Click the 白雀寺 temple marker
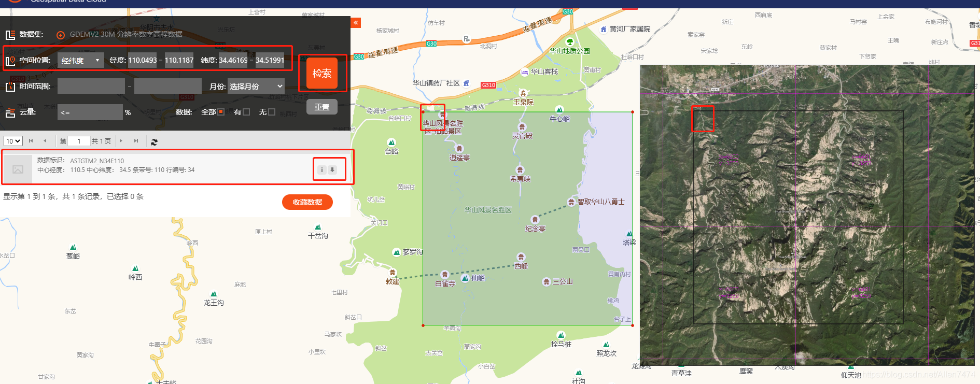 pyautogui.click(x=444, y=275)
